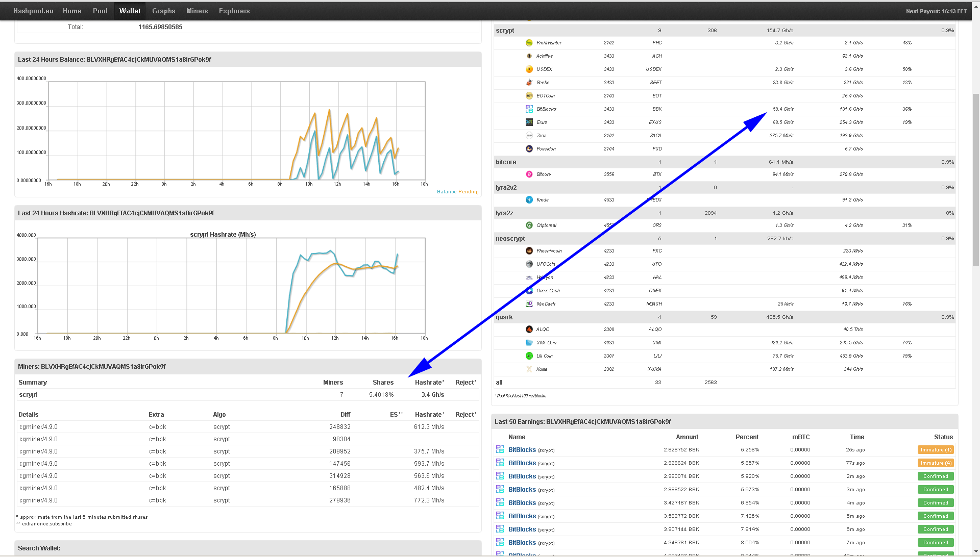
Task: Click BitBlocks icon in 2.628752 BBK earnings row
Action: point(500,449)
